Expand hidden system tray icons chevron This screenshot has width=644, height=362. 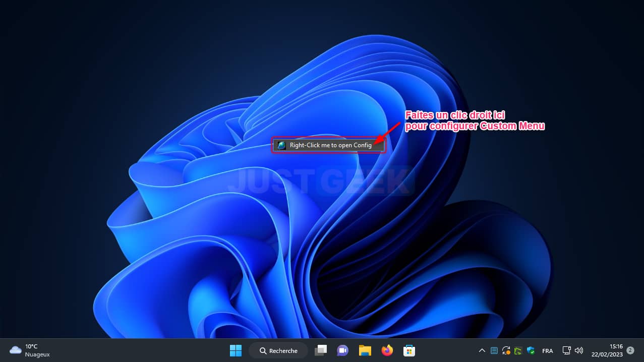point(482,350)
